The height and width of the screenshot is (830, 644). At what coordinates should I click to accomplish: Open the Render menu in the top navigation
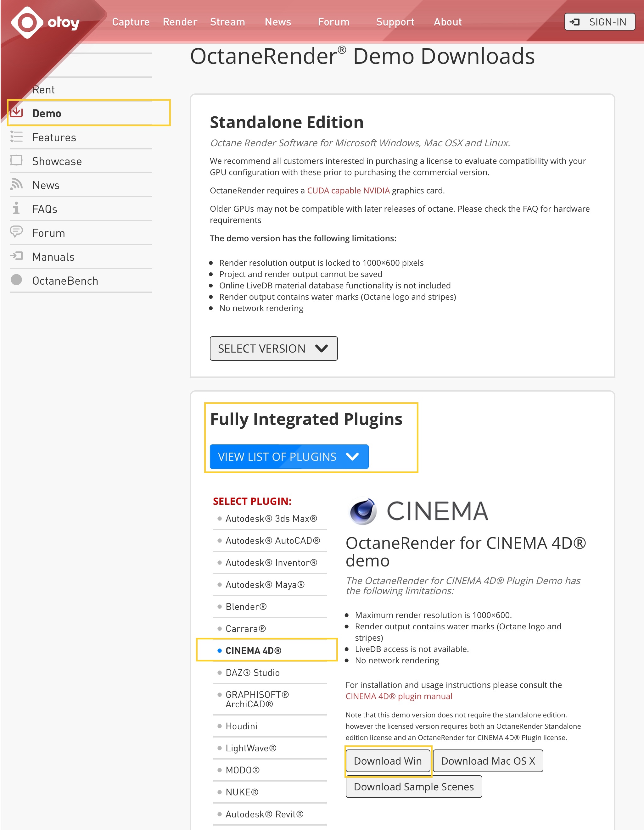point(180,22)
